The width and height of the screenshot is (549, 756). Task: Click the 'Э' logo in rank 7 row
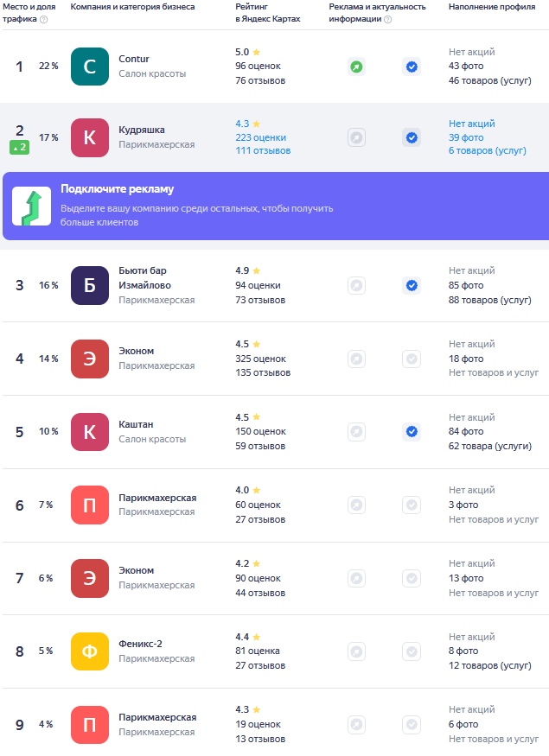90,578
